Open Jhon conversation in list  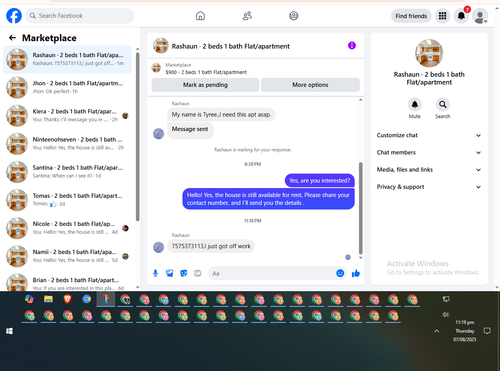67,87
